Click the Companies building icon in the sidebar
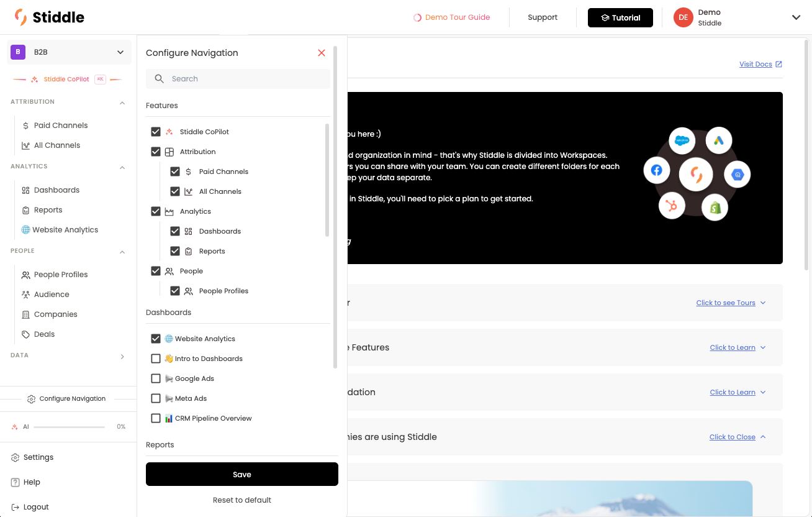The image size is (812, 517). (x=25, y=314)
